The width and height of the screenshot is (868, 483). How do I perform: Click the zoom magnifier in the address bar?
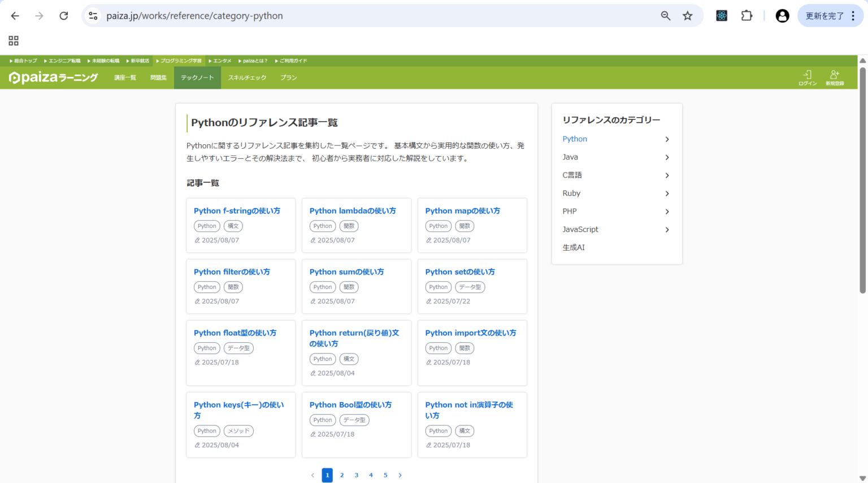[x=665, y=15]
